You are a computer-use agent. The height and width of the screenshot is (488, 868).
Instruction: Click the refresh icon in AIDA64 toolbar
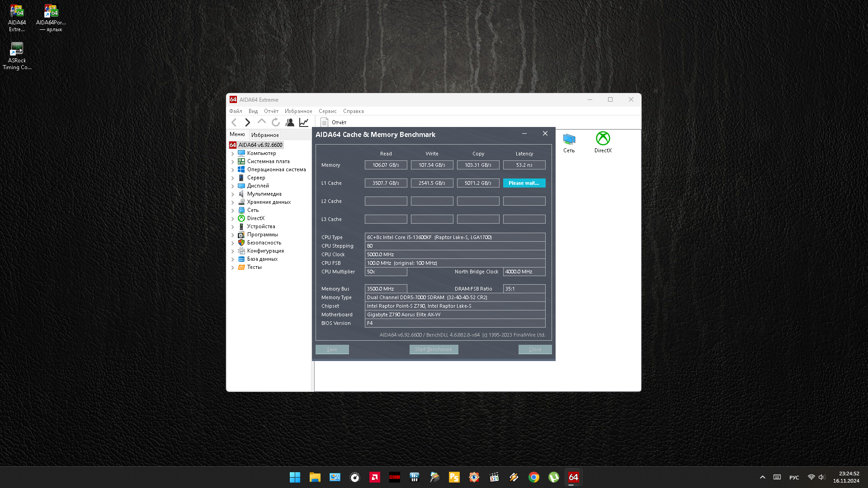(x=275, y=122)
